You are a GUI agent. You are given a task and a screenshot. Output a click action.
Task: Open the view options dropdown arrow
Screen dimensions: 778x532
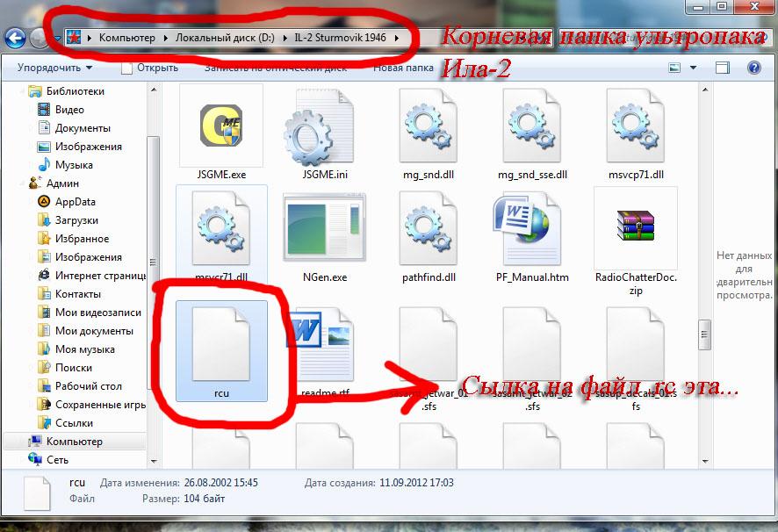(x=693, y=68)
